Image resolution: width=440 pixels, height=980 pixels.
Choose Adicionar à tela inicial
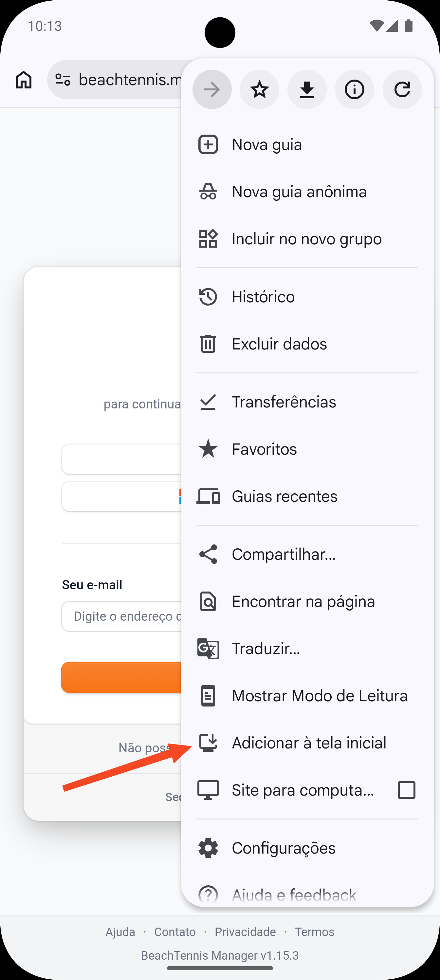(x=309, y=743)
